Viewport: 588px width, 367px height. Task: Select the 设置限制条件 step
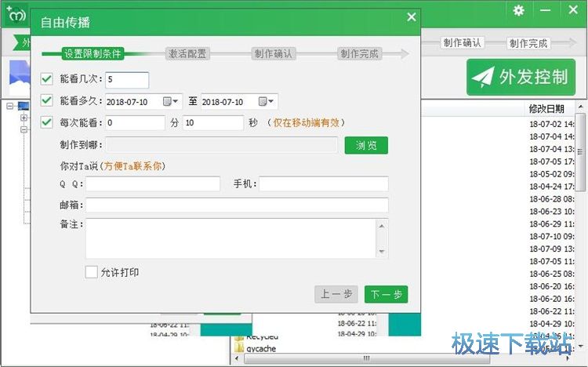click(93, 53)
